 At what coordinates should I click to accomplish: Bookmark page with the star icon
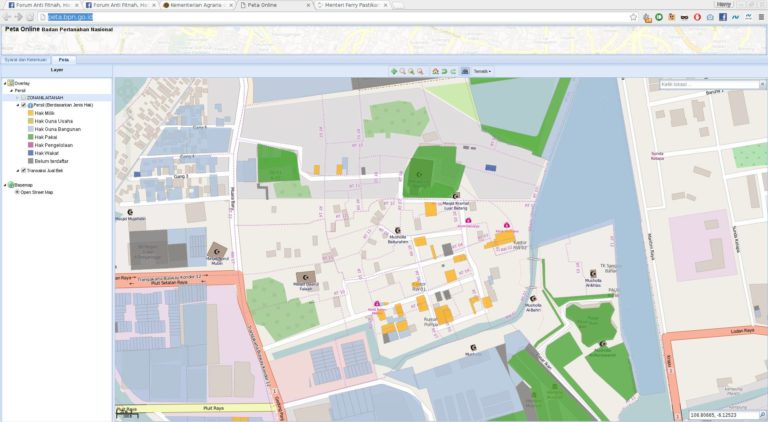pos(633,18)
